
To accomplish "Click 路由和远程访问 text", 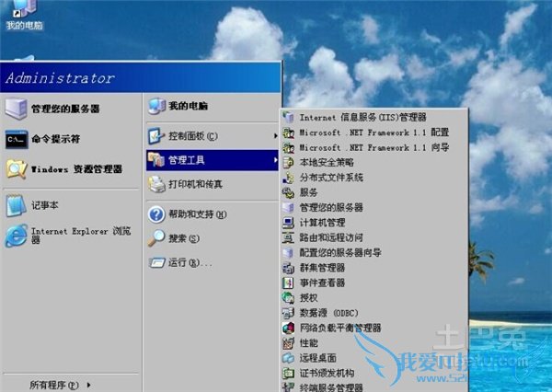I will coord(331,237).
